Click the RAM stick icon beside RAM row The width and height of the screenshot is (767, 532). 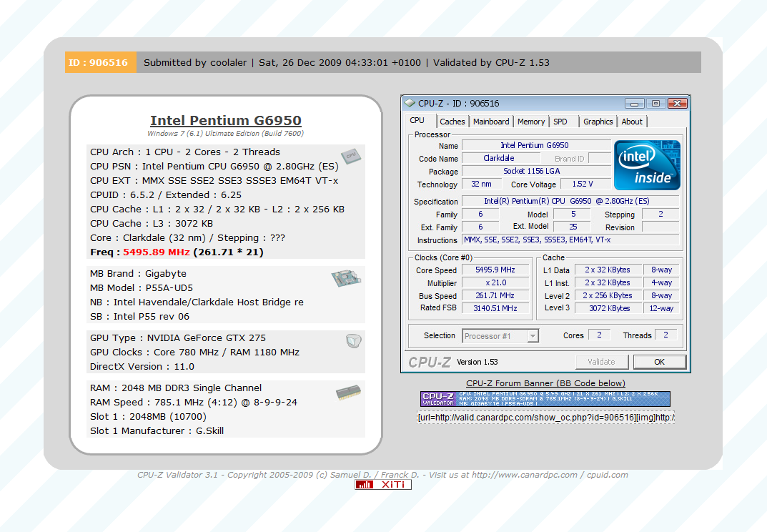348,393
